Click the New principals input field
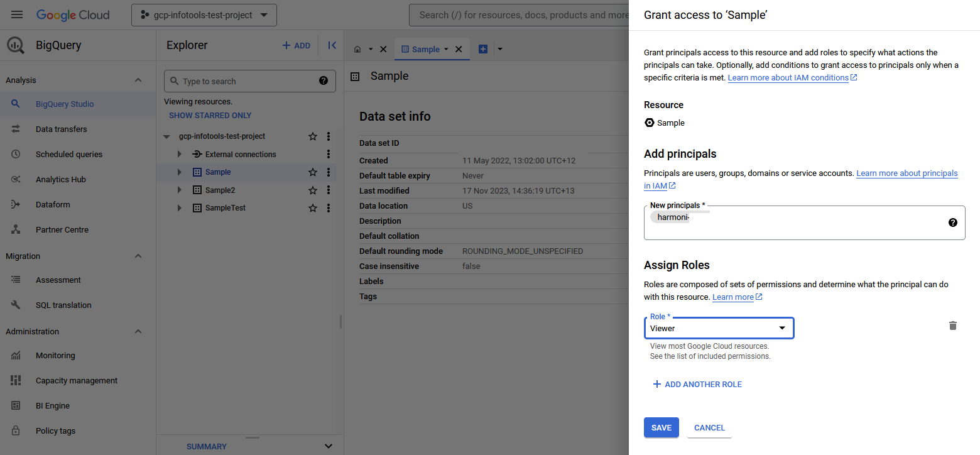Viewport: 980px width, 455px height. pyautogui.click(x=805, y=222)
